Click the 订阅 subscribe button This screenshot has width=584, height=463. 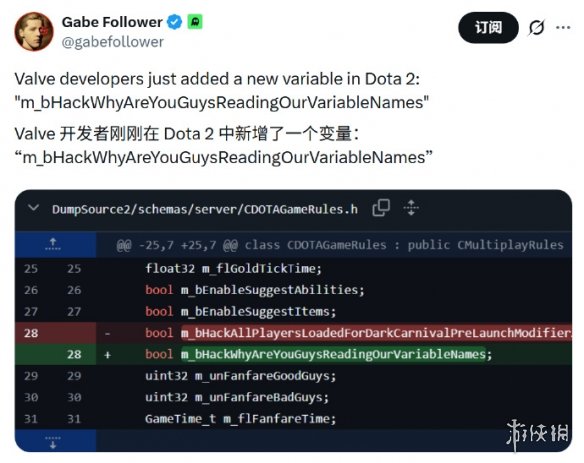pos(488,28)
